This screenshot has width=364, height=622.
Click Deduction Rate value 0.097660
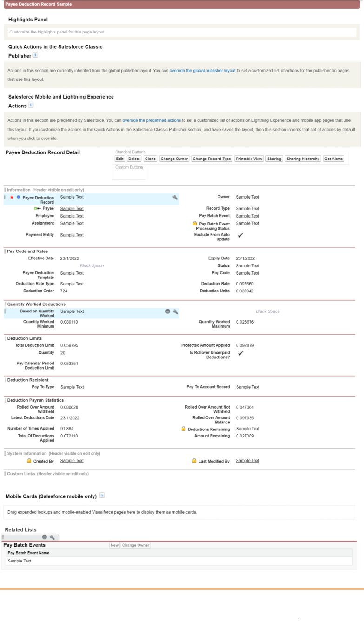pos(245,284)
